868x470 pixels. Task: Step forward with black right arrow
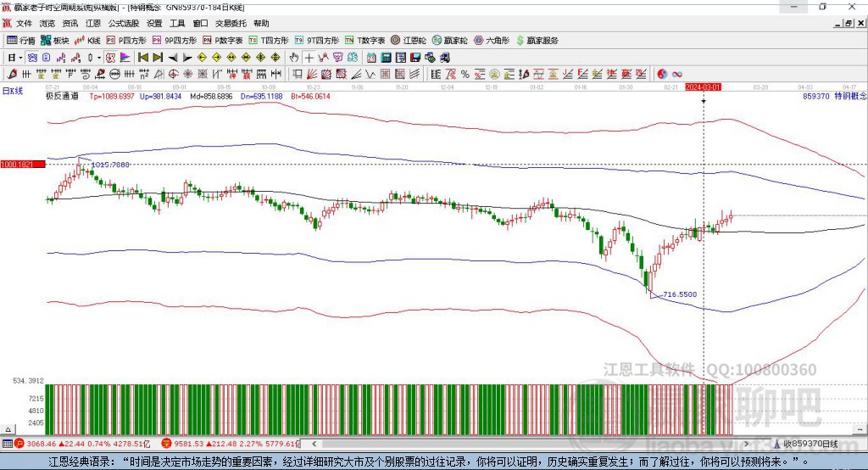click(x=187, y=58)
